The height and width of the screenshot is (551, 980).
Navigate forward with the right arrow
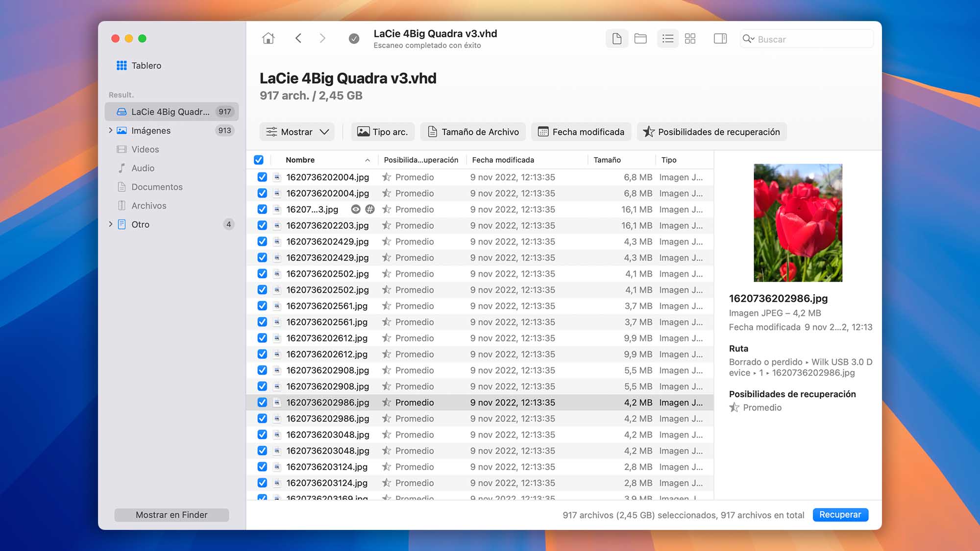tap(322, 38)
